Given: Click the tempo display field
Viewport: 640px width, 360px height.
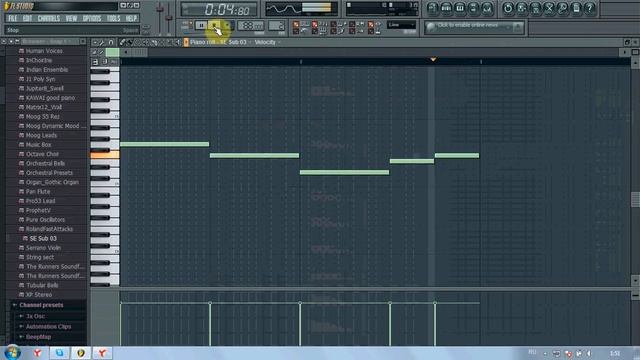Looking at the screenshot, I should (251, 26).
